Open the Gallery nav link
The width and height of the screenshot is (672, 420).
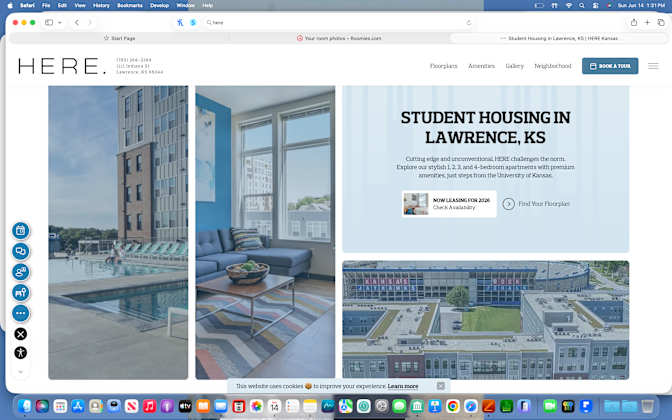point(514,66)
